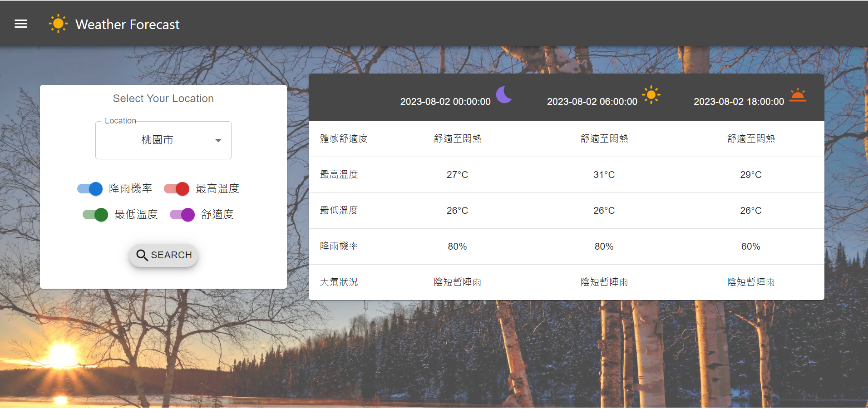The width and height of the screenshot is (868, 409).
Task: Click the magnifier icon inside the SEARCH button
Action: coord(142,255)
